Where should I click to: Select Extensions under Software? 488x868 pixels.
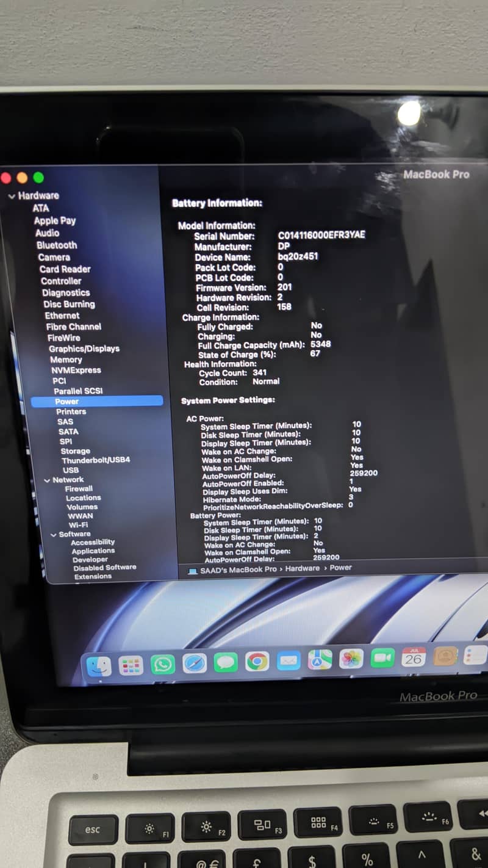click(93, 576)
